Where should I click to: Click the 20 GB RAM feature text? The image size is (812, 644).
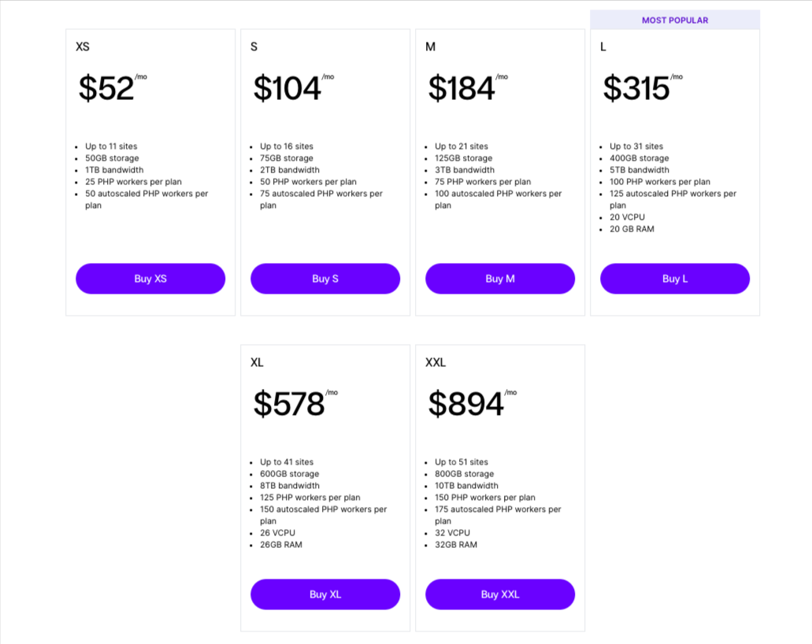point(632,229)
